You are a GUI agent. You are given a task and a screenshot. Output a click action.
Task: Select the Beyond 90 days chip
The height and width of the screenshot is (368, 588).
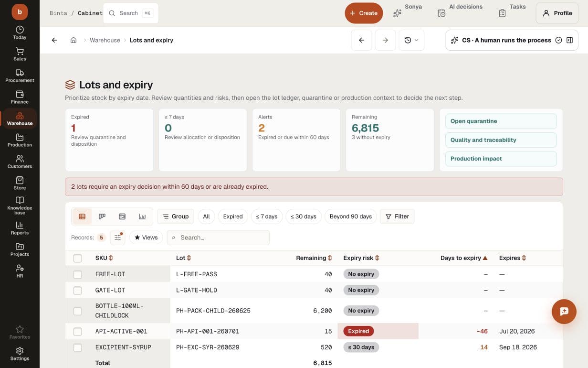pos(351,216)
